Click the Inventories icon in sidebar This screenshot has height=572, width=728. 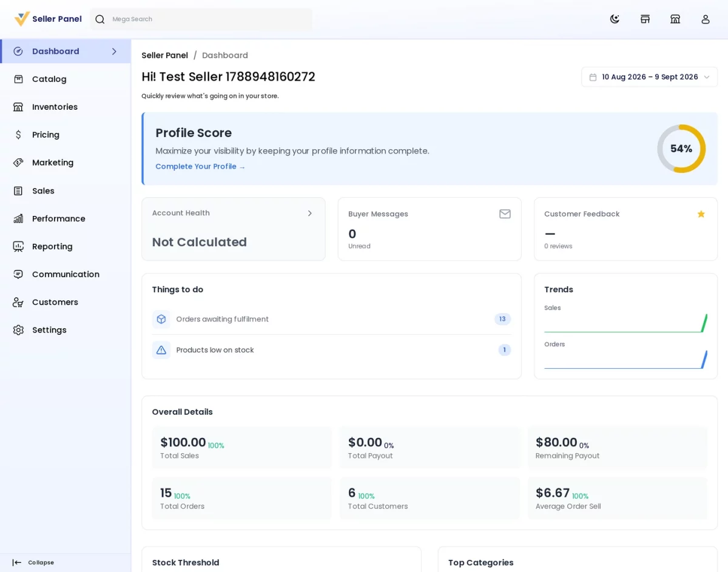point(18,107)
